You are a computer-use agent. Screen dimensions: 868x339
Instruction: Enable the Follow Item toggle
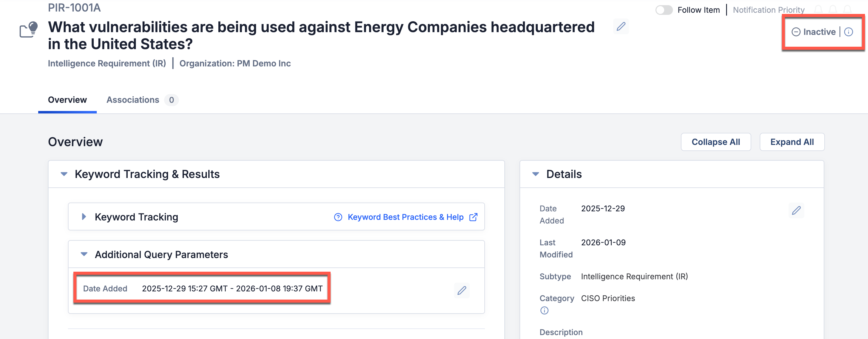[664, 10]
